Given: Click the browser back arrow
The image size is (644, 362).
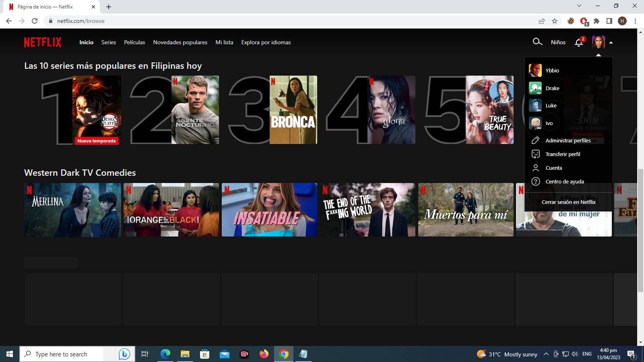Looking at the screenshot, I should [9, 21].
